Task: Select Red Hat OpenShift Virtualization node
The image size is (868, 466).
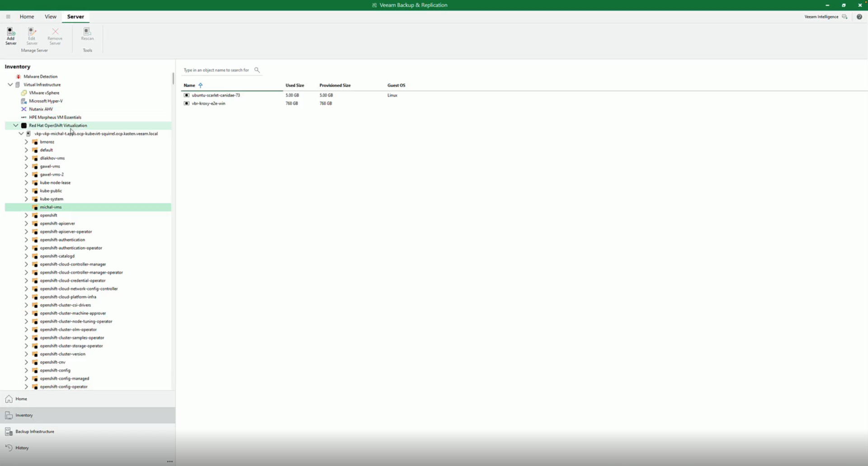Action: [x=58, y=125]
